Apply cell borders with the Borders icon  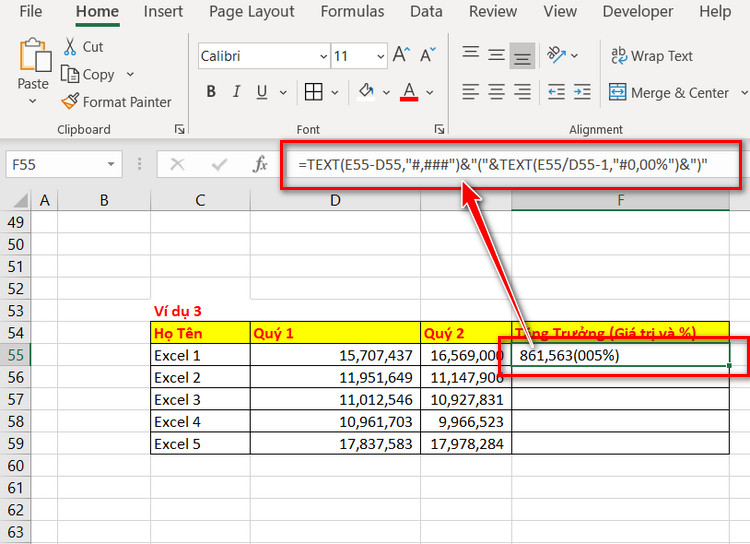tap(313, 91)
